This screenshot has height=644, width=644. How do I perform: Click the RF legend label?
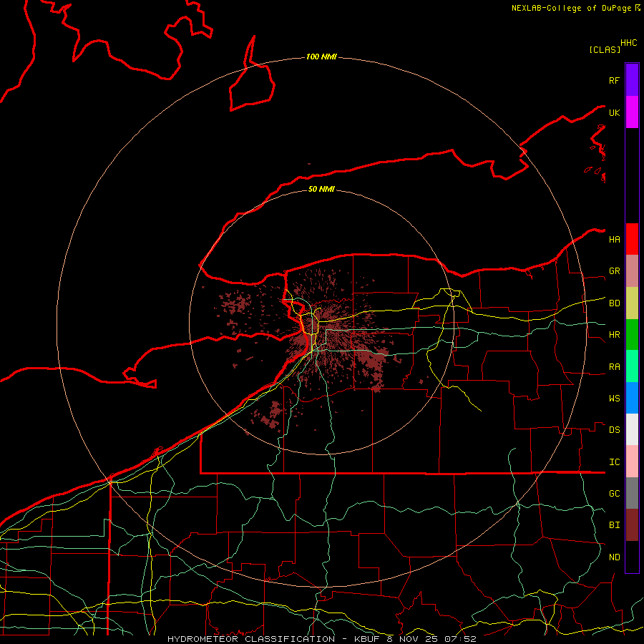pyautogui.click(x=614, y=80)
